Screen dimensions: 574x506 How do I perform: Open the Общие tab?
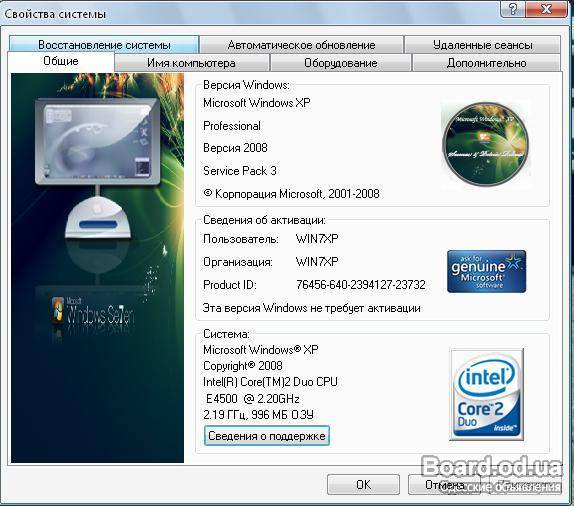[x=61, y=61]
